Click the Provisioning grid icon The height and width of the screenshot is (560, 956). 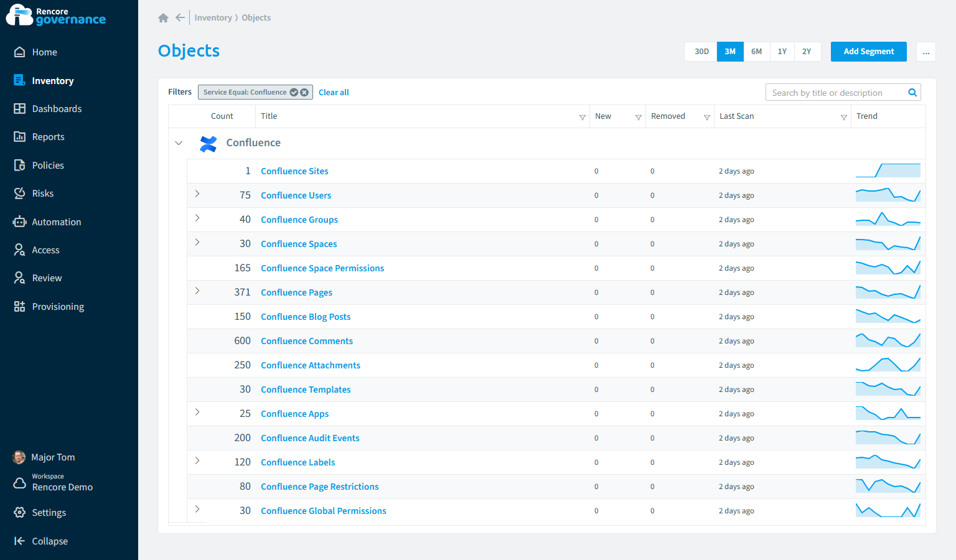click(19, 307)
